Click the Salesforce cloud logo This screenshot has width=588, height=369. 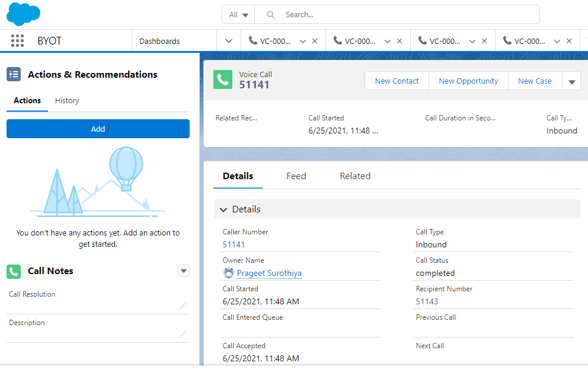pyautogui.click(x=23, y=14)
